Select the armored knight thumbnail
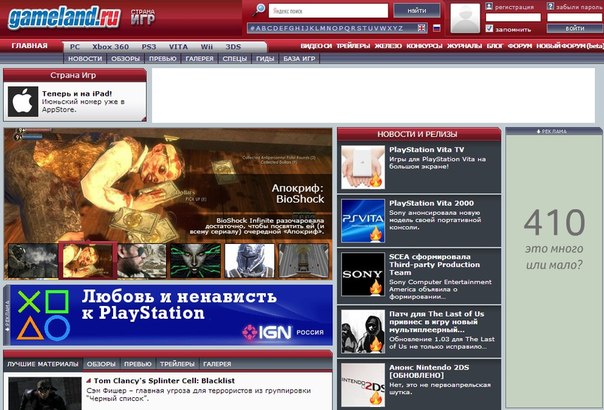This screenshot has height=410, width=604. [250, 260]
